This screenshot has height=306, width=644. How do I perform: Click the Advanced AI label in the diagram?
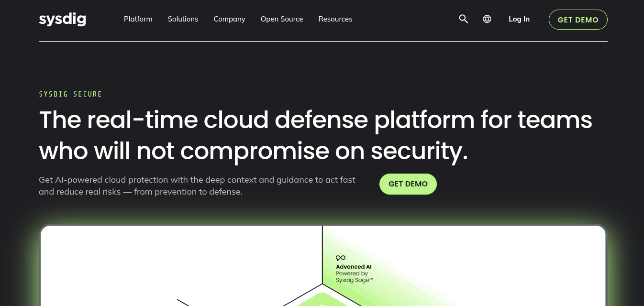354,267
